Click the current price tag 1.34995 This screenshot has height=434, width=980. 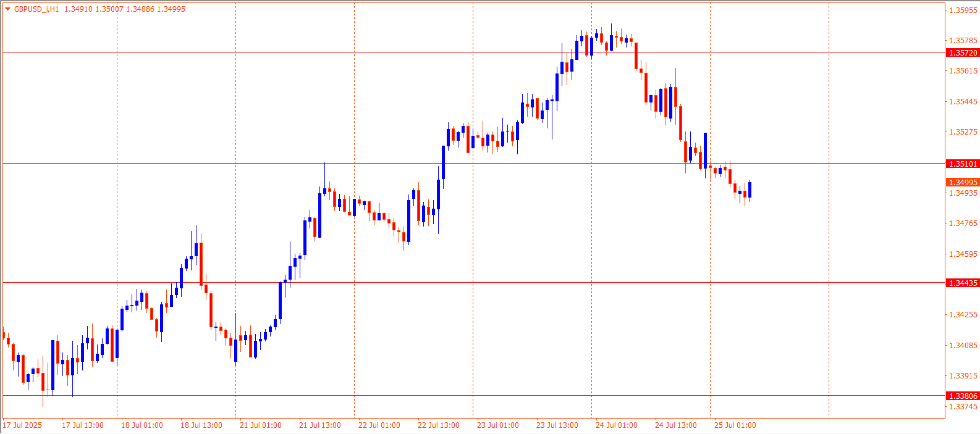963,183
